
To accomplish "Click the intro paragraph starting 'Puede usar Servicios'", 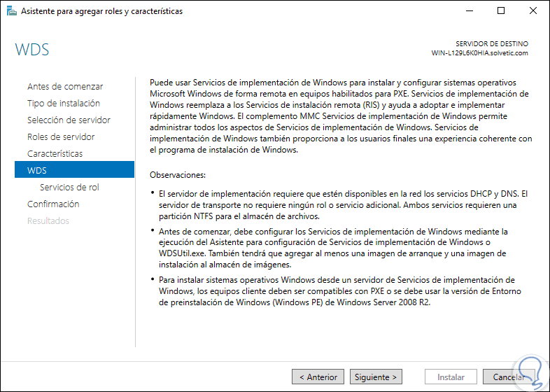I will point(341,116).
